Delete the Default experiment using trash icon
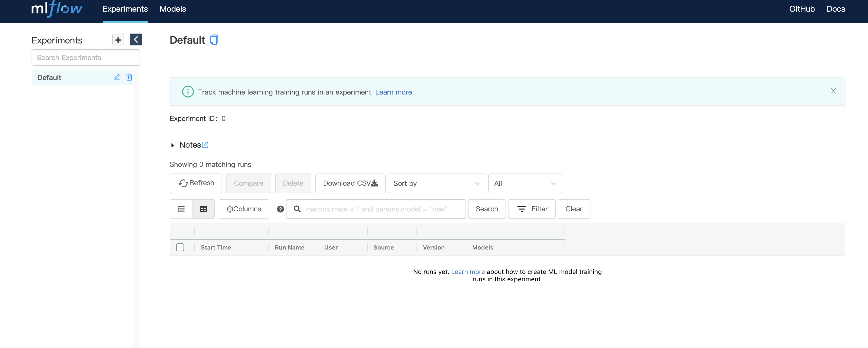 pos(129,77)
